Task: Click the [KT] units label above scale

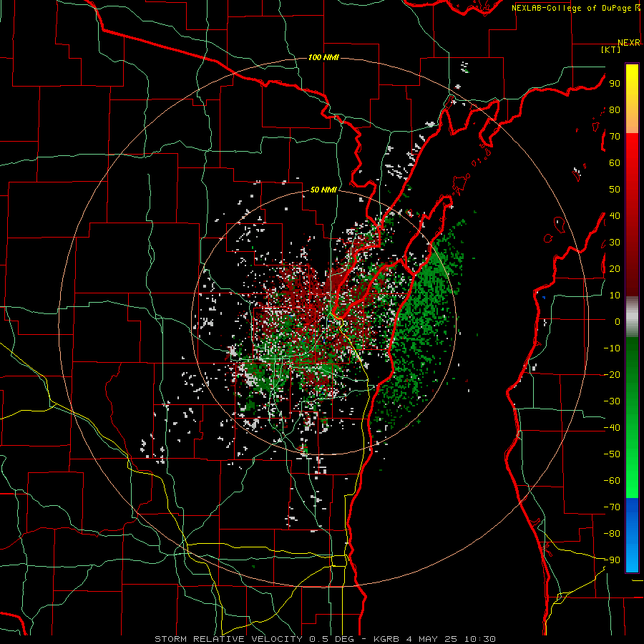Action: (611, 49)
